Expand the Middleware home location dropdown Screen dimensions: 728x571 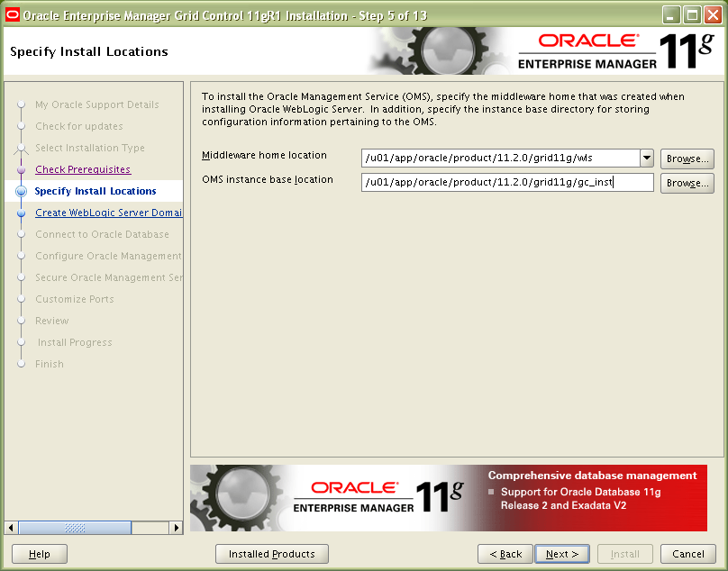(x=647, y=159)
